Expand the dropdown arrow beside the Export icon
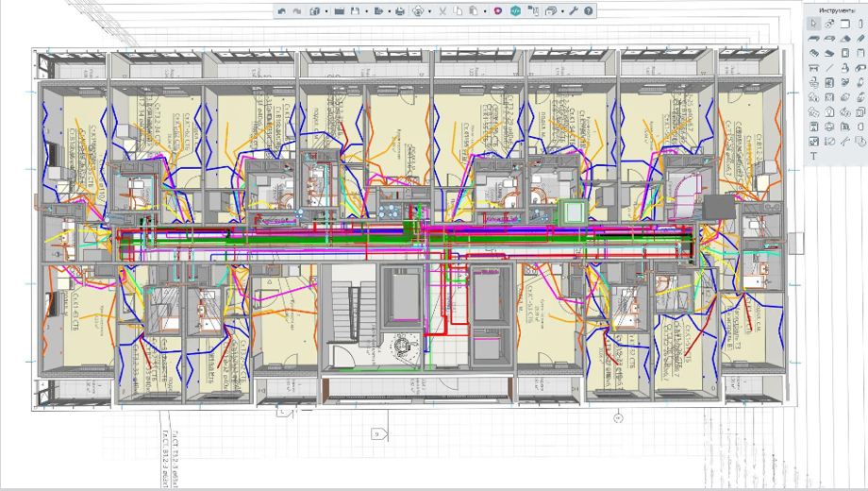Screen dimensions: 868x491 point(389,11)
